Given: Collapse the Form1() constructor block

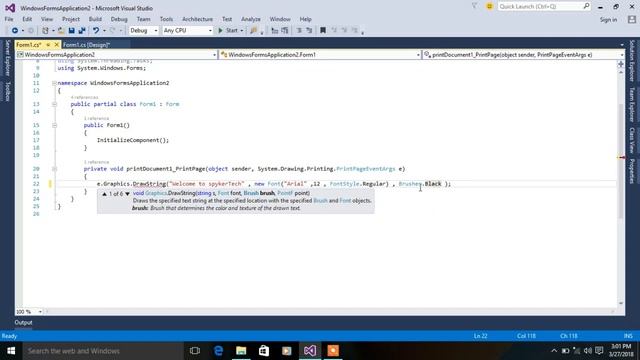Looking at the screenshot, I should tap(54, 125).
